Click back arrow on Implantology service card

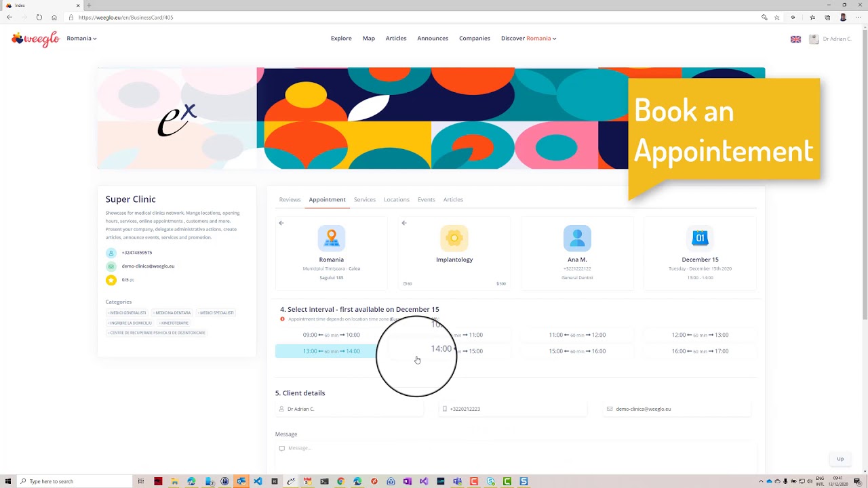tap(404, 223)
